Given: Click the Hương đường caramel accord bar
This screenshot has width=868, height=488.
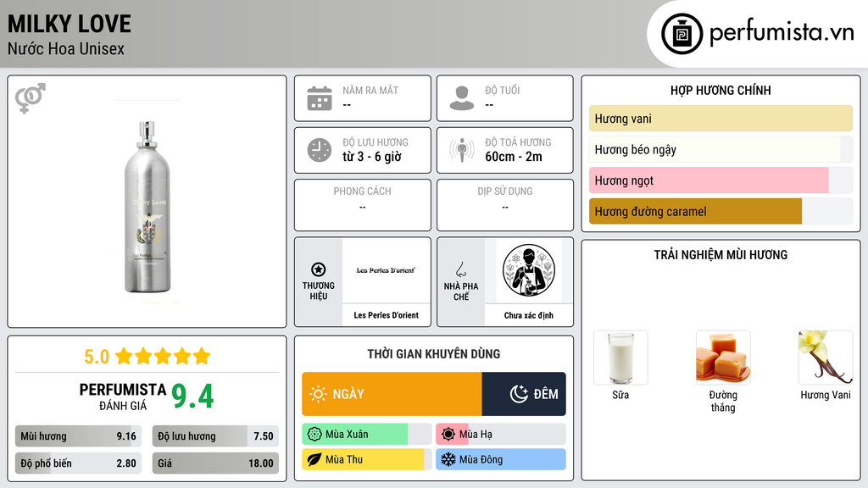Looking at the screenshot, I should click(x=721, y=211).
